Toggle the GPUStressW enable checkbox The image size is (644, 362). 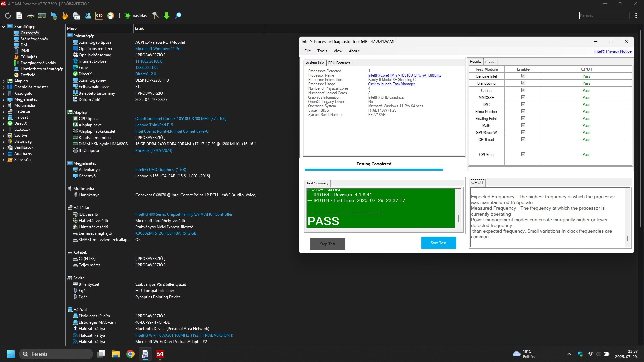(523, 132)
